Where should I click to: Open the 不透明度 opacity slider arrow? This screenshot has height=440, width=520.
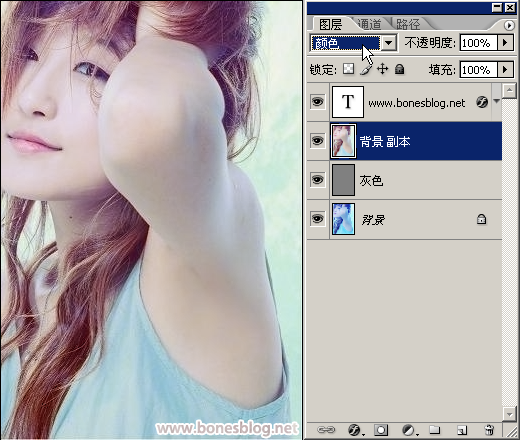tap(505, 43)
